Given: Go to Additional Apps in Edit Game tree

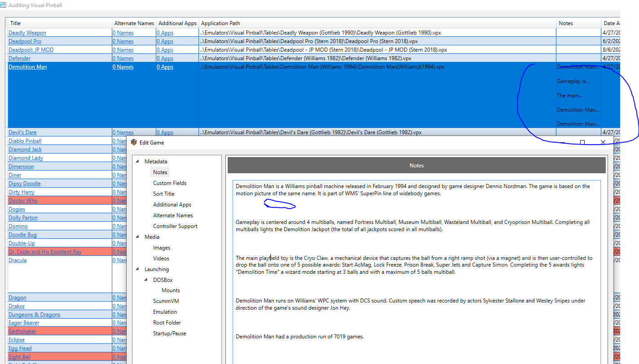Looking at the screenshot, I should point(172,205).
